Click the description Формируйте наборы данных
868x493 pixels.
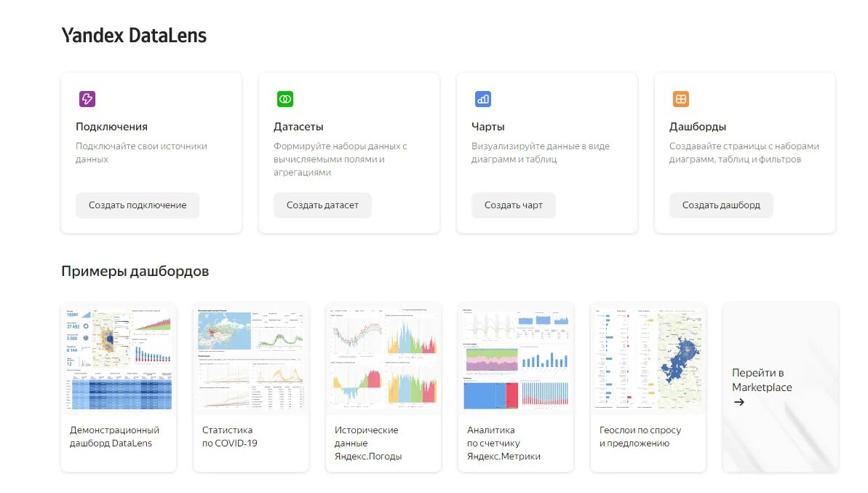[340, 159]
